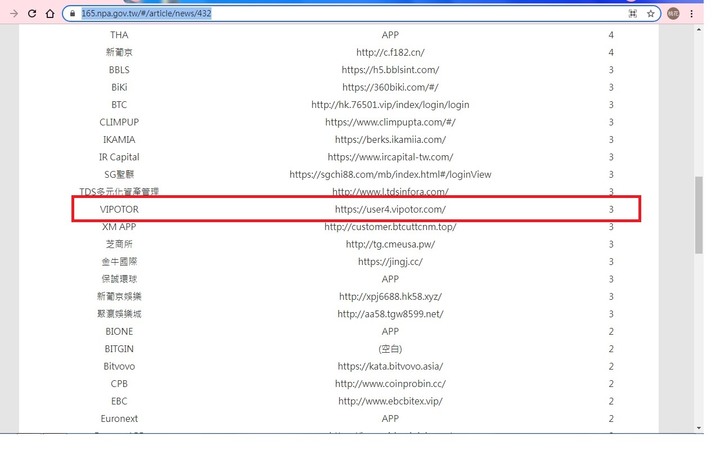Click the XM APP name cell
Viewport: 720px width, 450px height.
click(x=119, y=227)
